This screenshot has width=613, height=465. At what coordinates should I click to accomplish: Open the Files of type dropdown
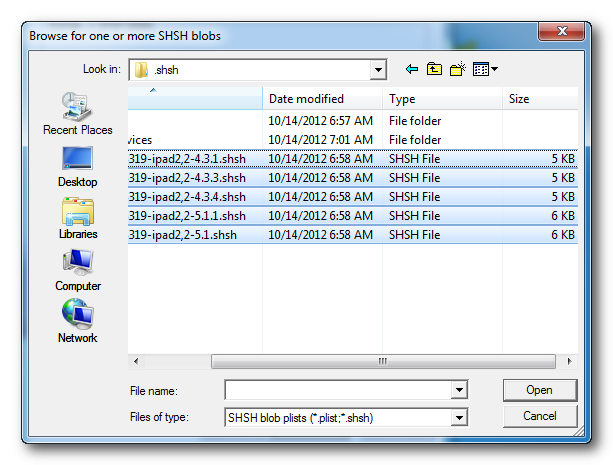(459, 418)
